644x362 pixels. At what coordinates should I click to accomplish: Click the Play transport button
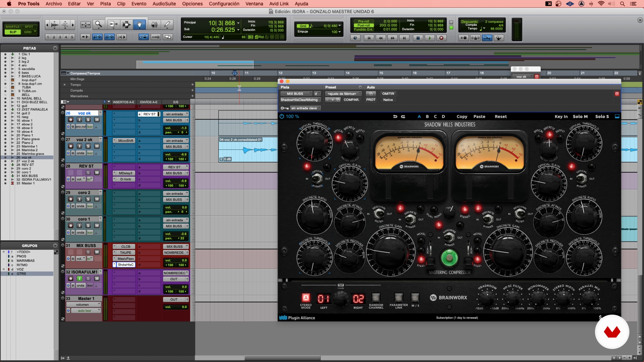[x=430, y=38]
